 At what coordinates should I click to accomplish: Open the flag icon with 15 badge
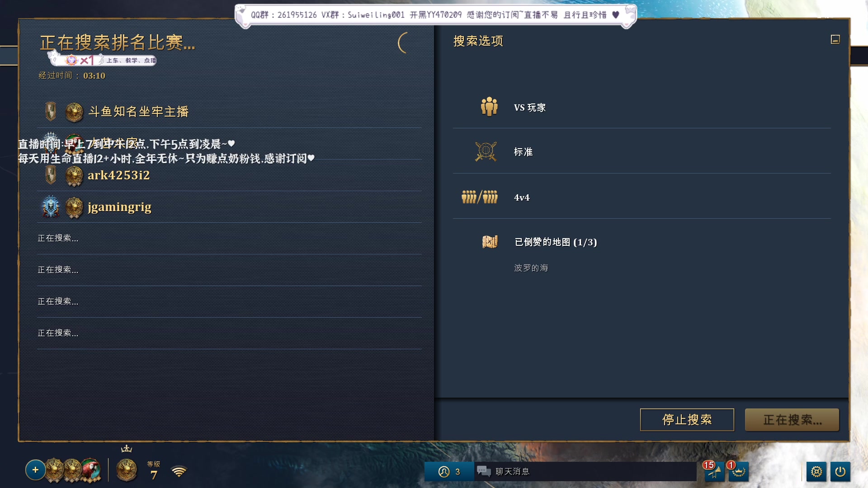[714, 472]
